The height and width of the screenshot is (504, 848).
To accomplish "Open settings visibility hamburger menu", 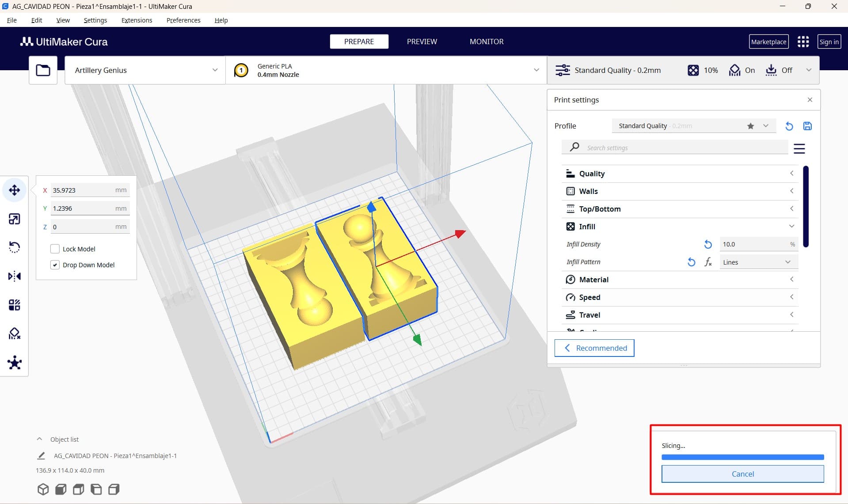I will click(799, 148).
